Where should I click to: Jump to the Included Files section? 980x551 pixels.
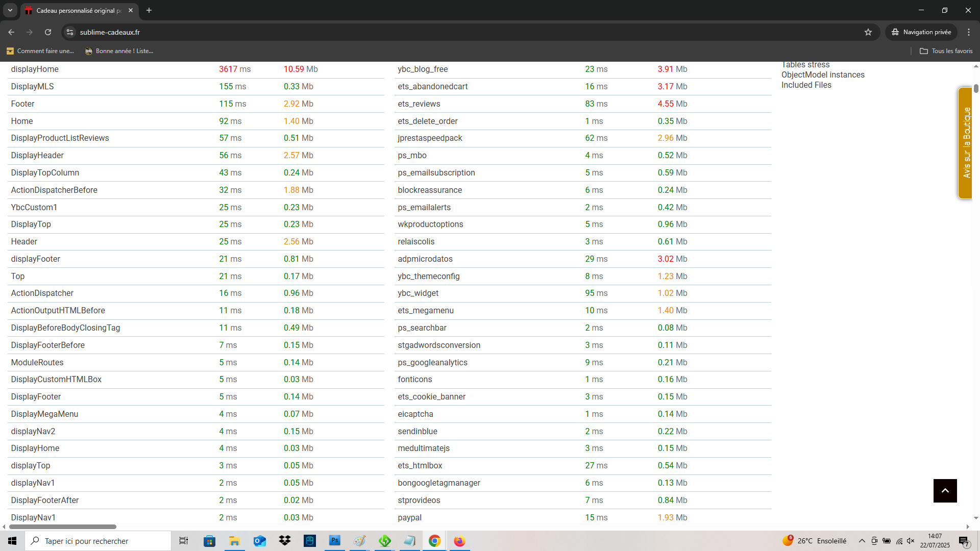tap(806, 85)
